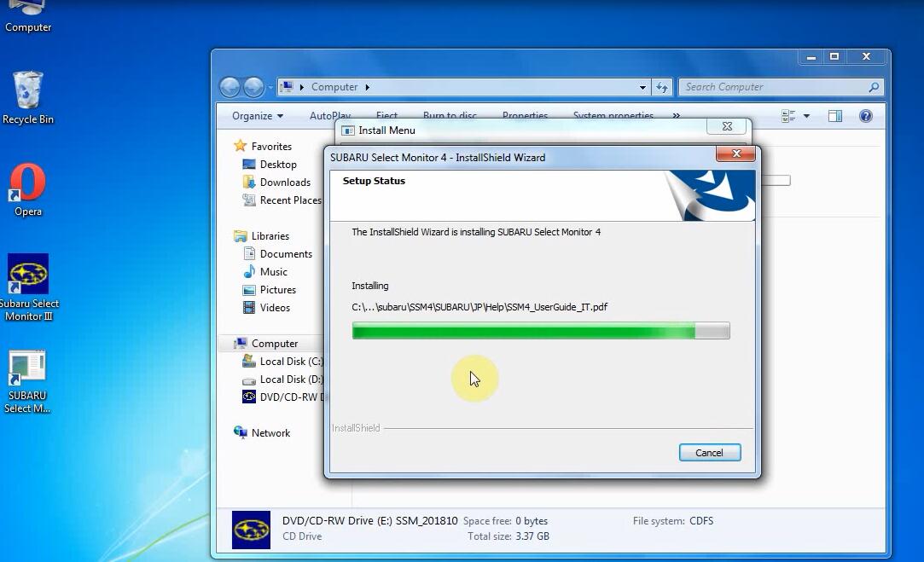Image resolution: width=924 pixels, height=562 pixels.
Task: Toggle the preview pane button
Action: click(x=835, y=116)
